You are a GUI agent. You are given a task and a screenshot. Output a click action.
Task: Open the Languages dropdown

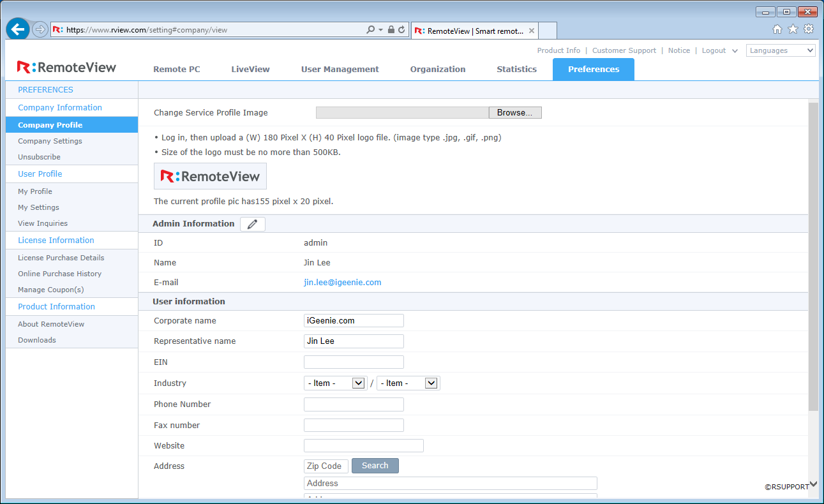point(781,50)
